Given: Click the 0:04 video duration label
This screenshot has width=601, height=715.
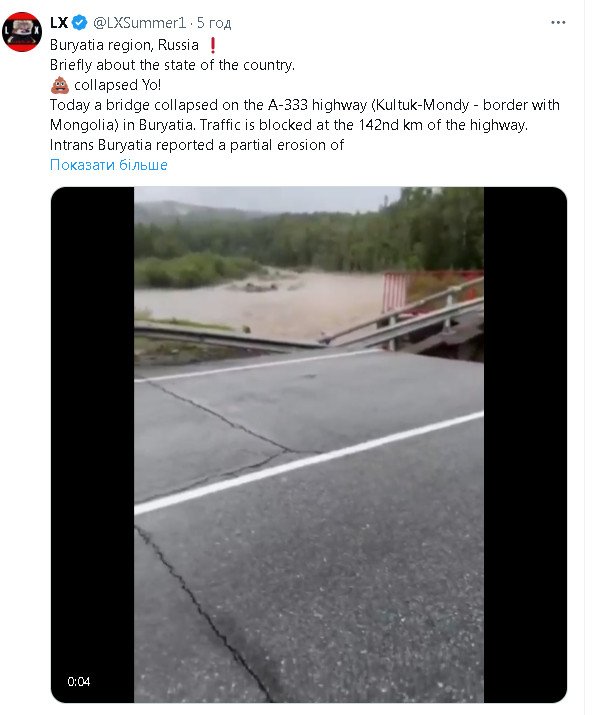Looking at the screenshot, I should [78, 682].
